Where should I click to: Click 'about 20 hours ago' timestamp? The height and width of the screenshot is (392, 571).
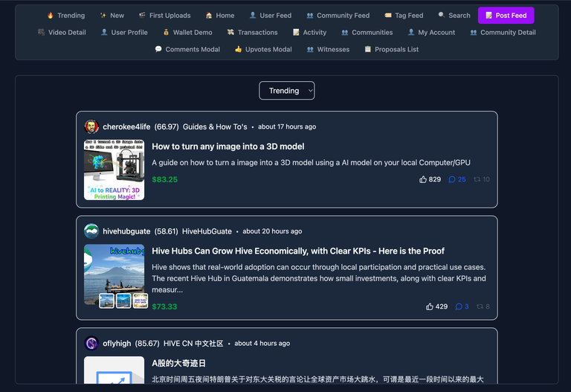point(272,231)
